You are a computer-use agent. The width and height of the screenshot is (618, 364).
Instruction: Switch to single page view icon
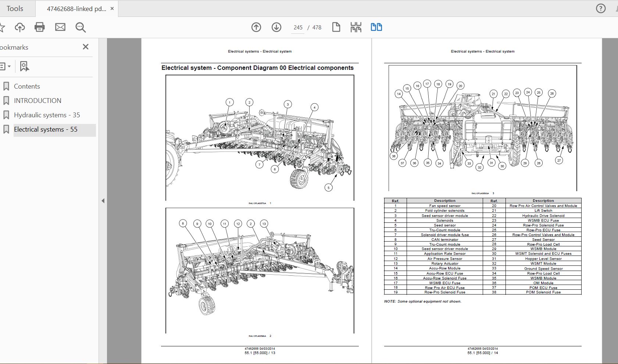336,27
